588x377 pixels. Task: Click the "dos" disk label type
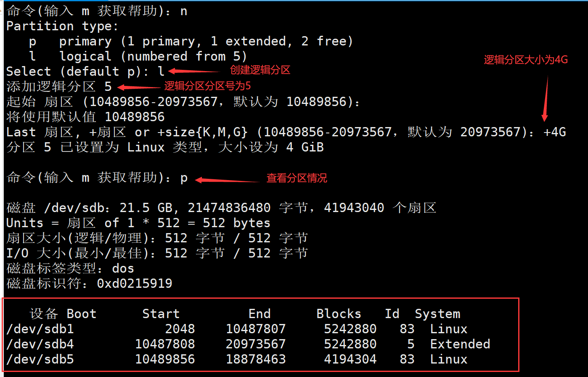(123, 268)
